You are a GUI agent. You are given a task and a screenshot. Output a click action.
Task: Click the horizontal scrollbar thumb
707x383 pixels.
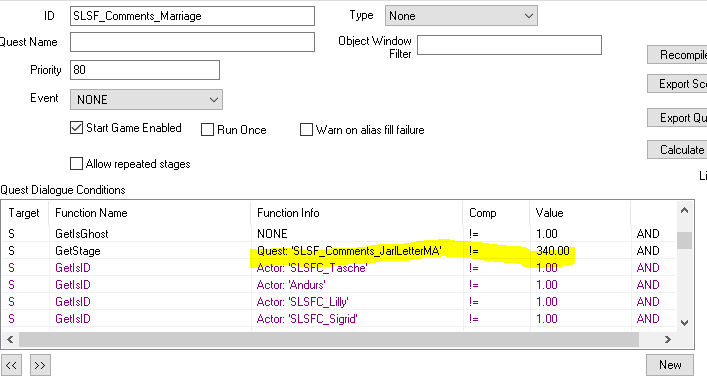329,339
